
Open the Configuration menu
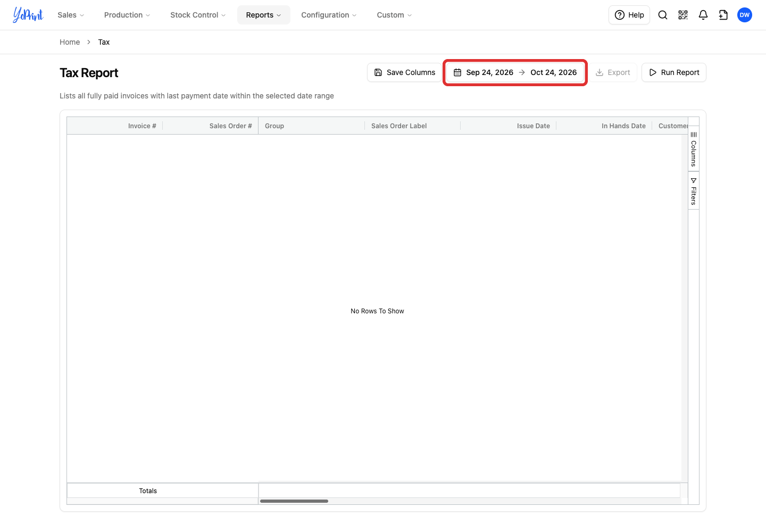[329, 15]
